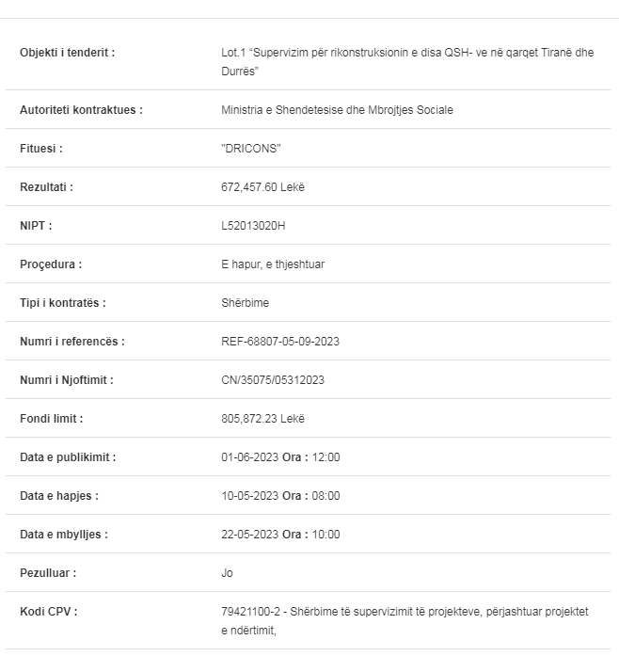The height and width of the screenshot is (672, 619).
Task: Click the opening date 10-05-2023
Action: point(249,496)
